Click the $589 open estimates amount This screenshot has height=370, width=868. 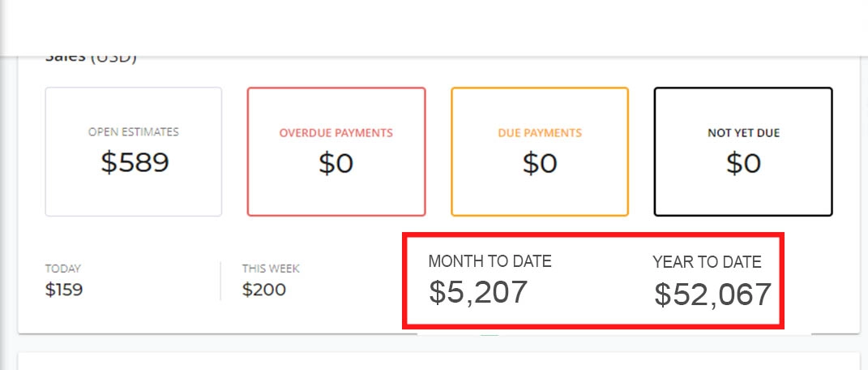click(x=135, y=162)
